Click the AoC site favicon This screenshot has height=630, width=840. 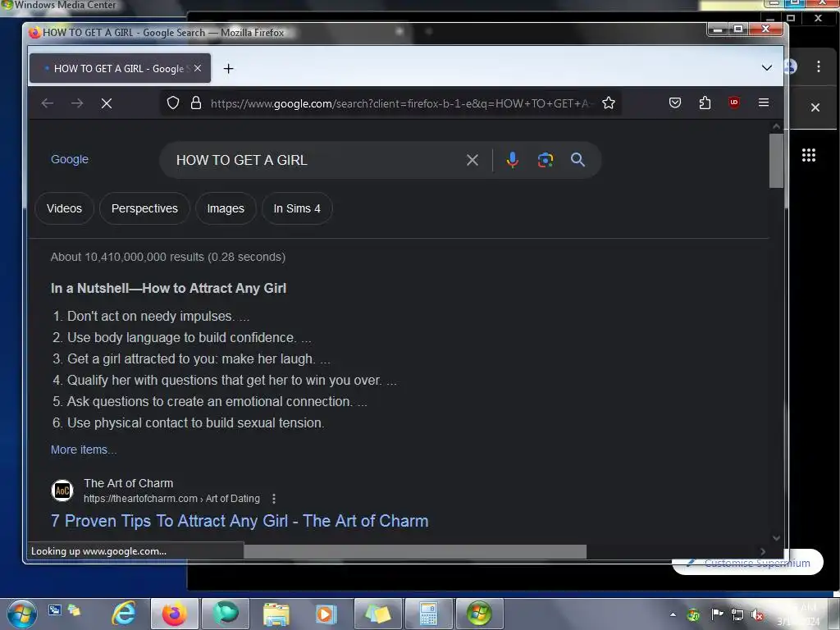click(62, 491)
